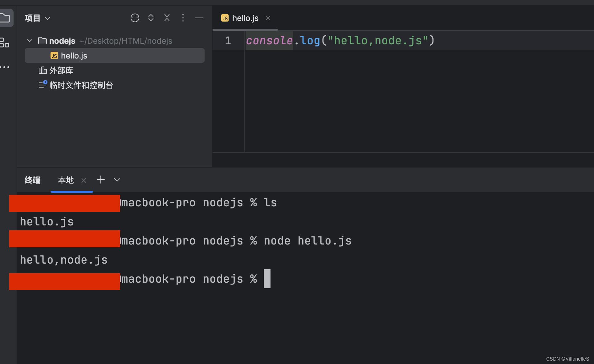This screenshot has height=364, width=594.
Task: Add a new terminal session with plus
Action: [101, 180]
